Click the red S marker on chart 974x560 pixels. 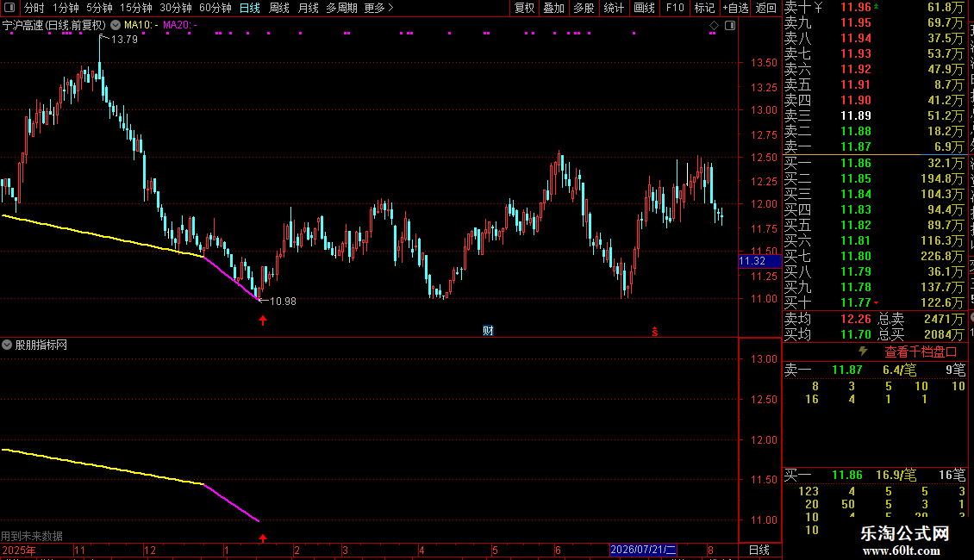coord(655,332)
